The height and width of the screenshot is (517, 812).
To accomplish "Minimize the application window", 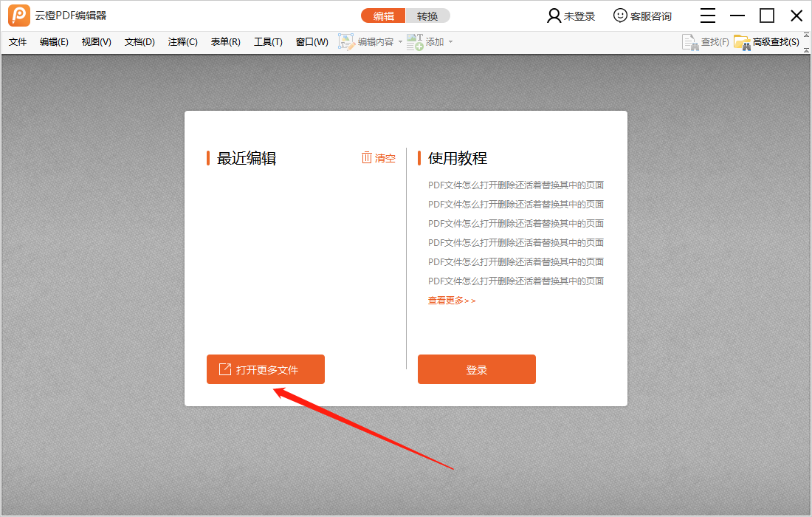I will point(737,16).
